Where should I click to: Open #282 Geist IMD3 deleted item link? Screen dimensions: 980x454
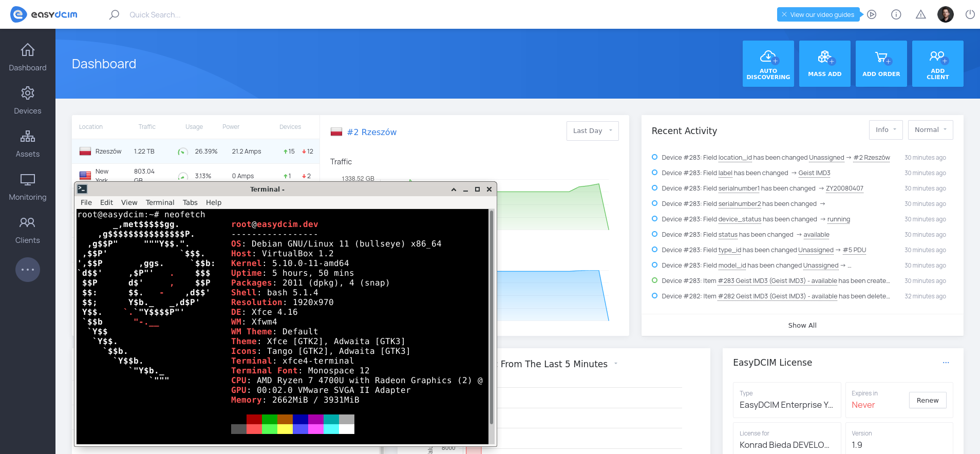point(778,296)
